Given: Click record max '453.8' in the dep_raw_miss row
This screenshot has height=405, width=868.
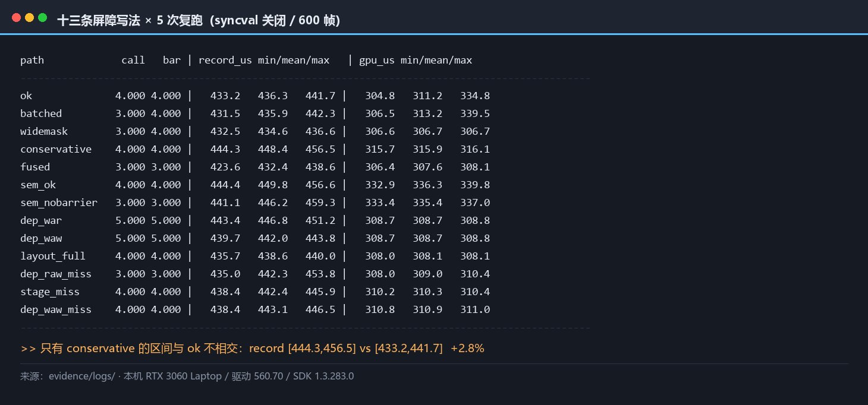Looking at the screenshot, I should point(320,274).
